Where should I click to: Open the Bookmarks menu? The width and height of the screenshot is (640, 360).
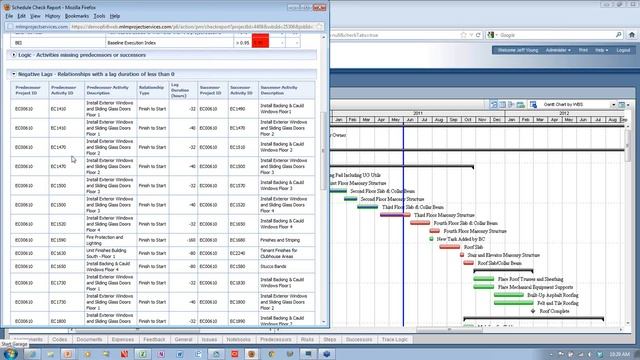(x=77, y=16)
